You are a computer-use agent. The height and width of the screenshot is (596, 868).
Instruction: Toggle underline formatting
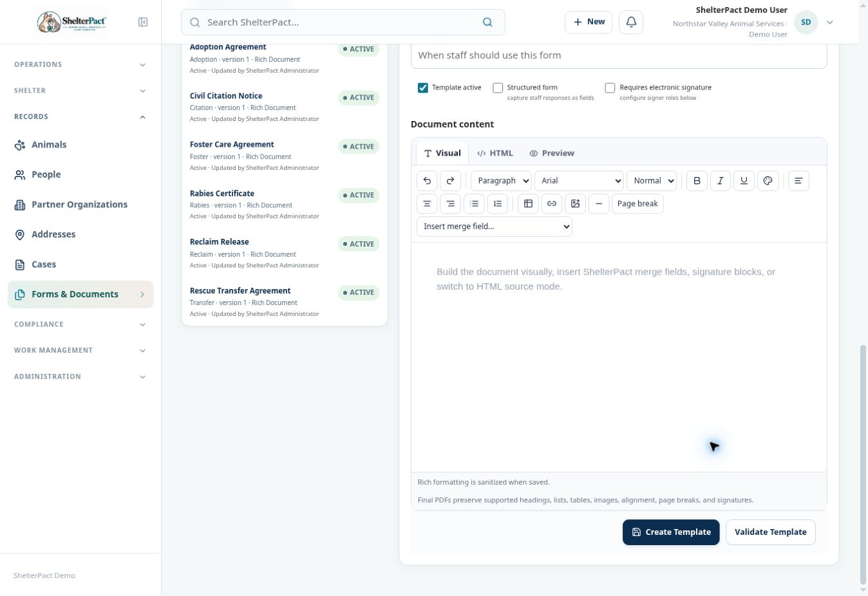click(744, 181)
